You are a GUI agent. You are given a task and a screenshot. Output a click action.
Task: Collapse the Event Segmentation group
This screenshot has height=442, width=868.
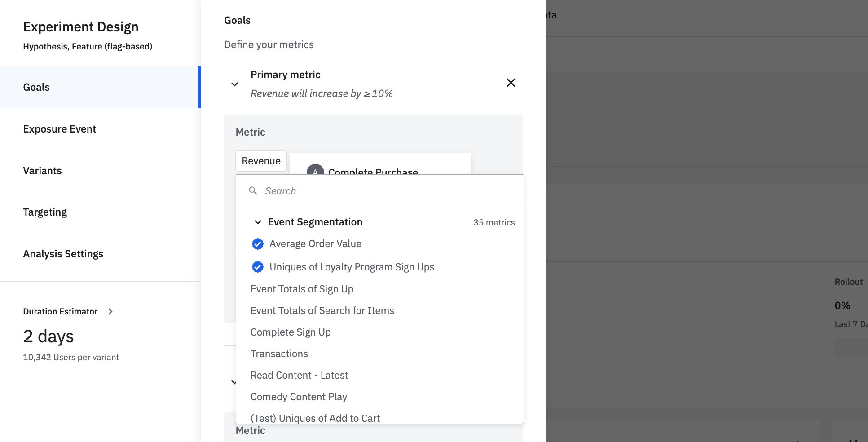[258, 222]
